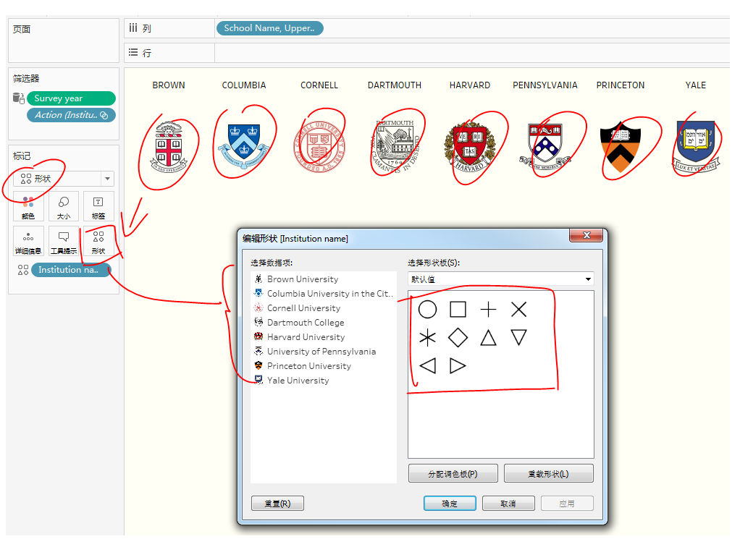
Task: Click the HARVARD column header
Action: click(x=470, y=85)
